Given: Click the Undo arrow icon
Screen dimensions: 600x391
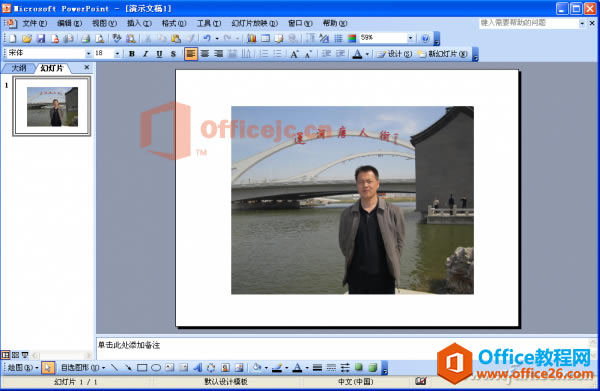Looking at the screenshot, I should (x=207, y=38).
